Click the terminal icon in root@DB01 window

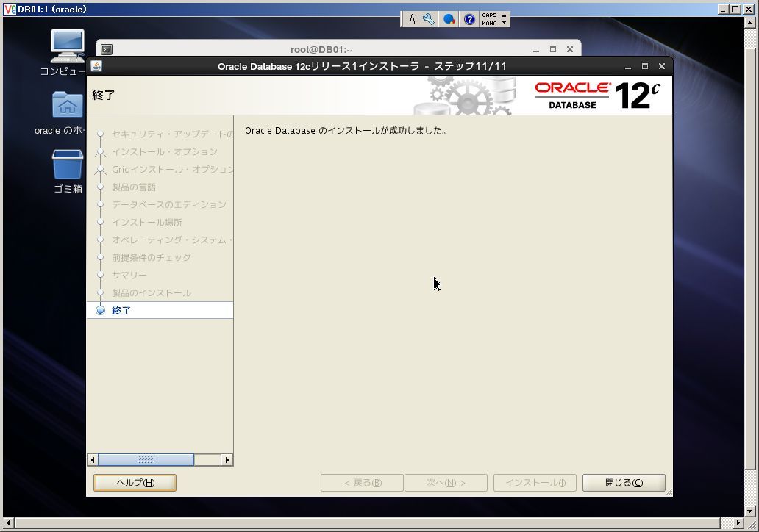coord(107,49)
